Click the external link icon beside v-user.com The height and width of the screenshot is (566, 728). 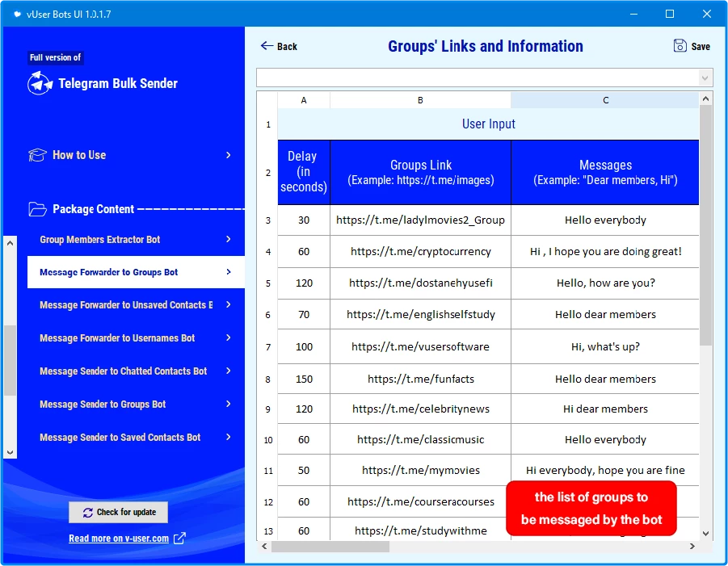(x=179, y=539)
